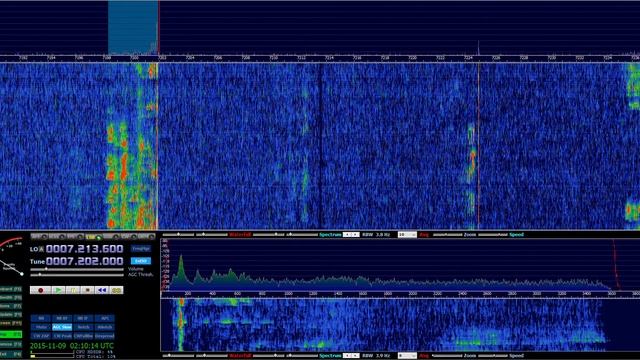Toggle the Notch filter button
640x360 pixels.
click(83, 327)
